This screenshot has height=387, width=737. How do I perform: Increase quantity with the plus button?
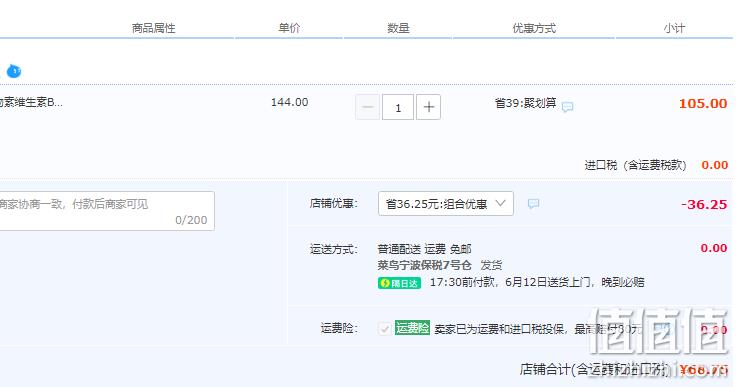428,107
